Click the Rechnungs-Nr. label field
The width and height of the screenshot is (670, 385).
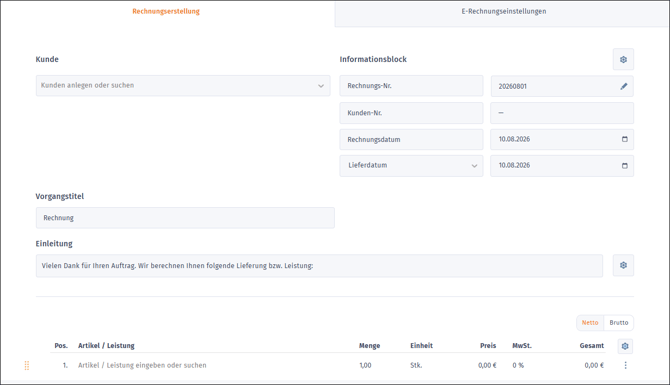pos(411,86)
